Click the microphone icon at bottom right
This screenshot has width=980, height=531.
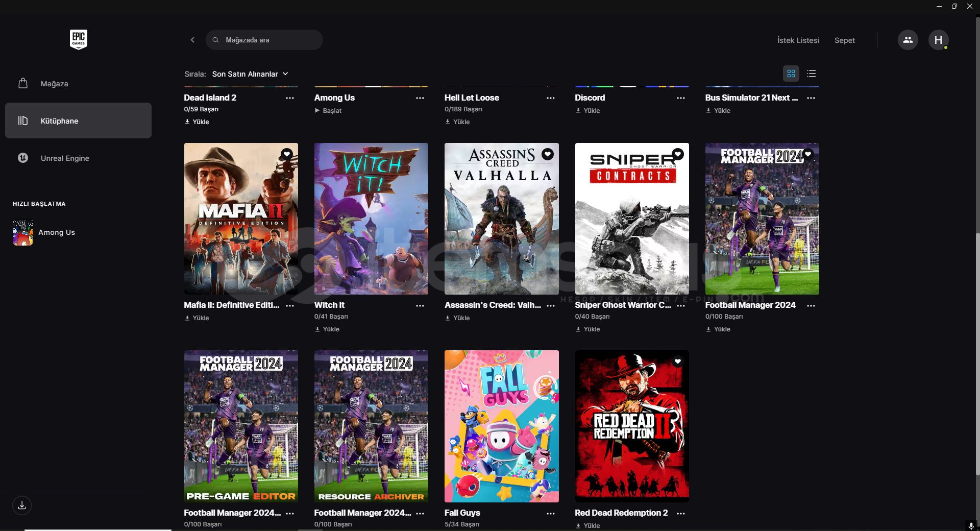(x=971, y=525)
